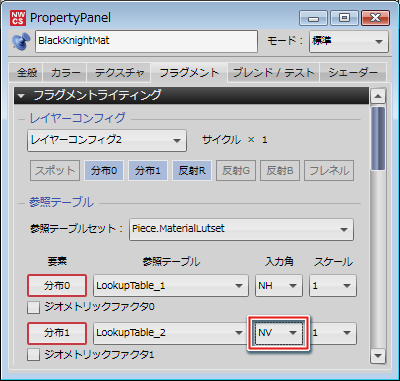Select the フラグメント tab
This screenshot has width=400, height=381.
click(189, 73)
